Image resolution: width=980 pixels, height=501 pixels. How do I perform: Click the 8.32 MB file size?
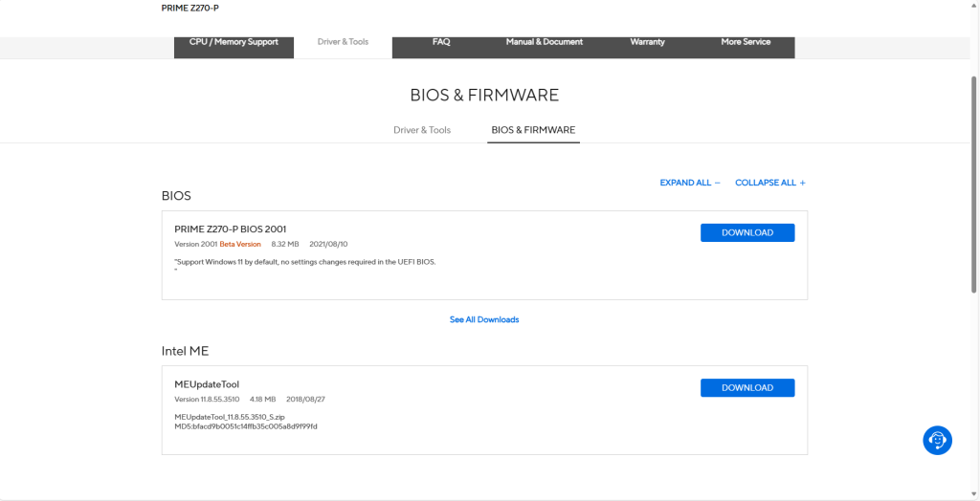285,244
